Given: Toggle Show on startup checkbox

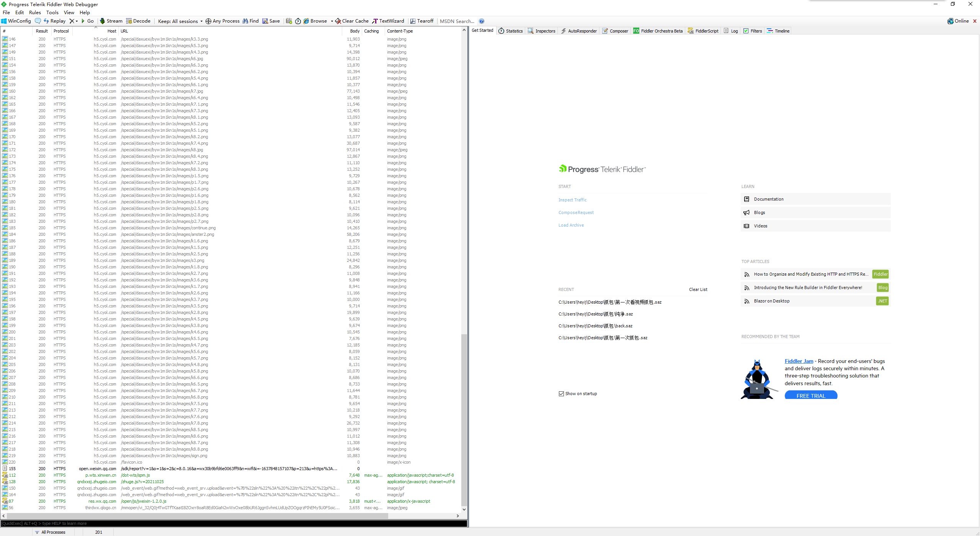Looking at the screenshot, I should click(561, 394).
